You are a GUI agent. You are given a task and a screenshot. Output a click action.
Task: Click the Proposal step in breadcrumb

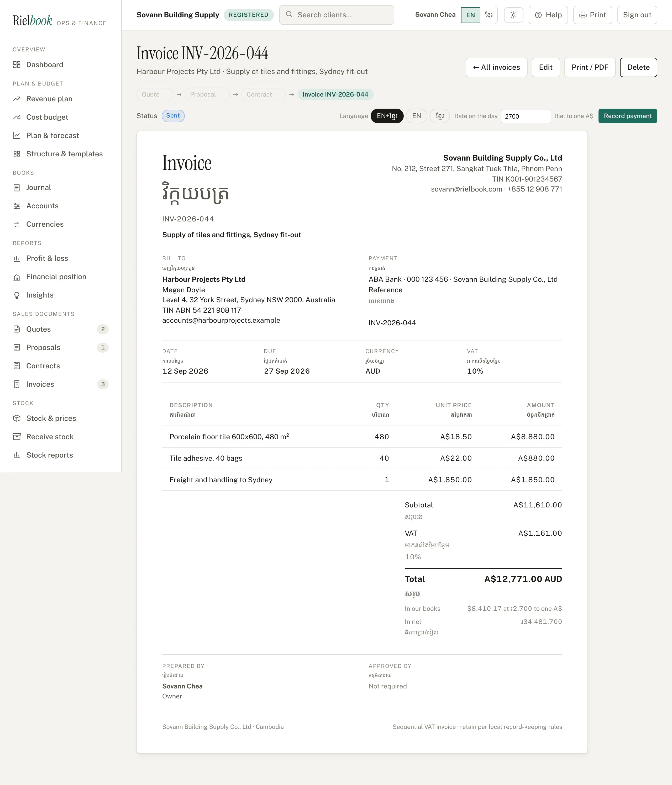(x=207, y=95)
